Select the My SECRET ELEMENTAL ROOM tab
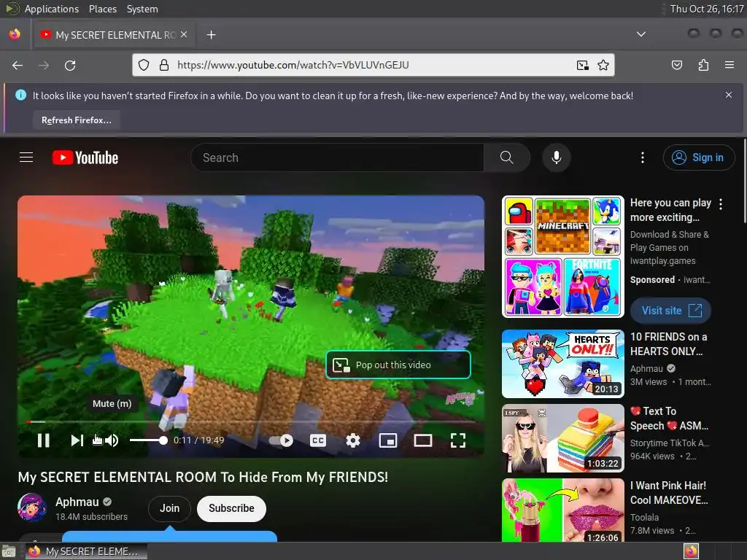 (113, 35)
